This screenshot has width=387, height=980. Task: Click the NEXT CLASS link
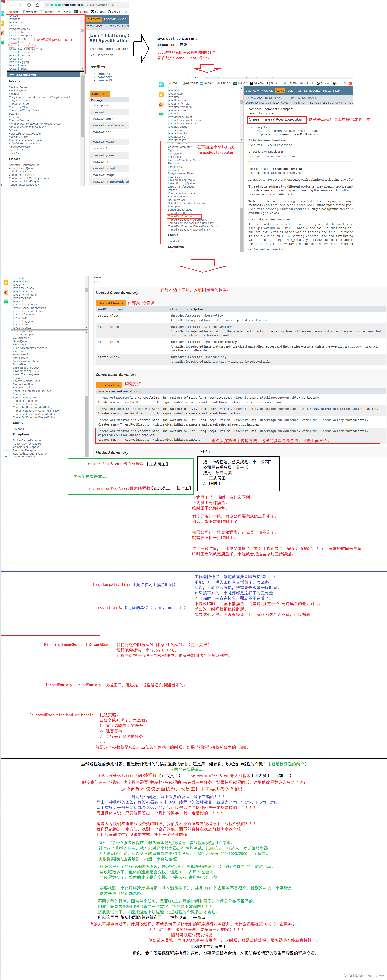pyautogui.click(x=273, y=98)
